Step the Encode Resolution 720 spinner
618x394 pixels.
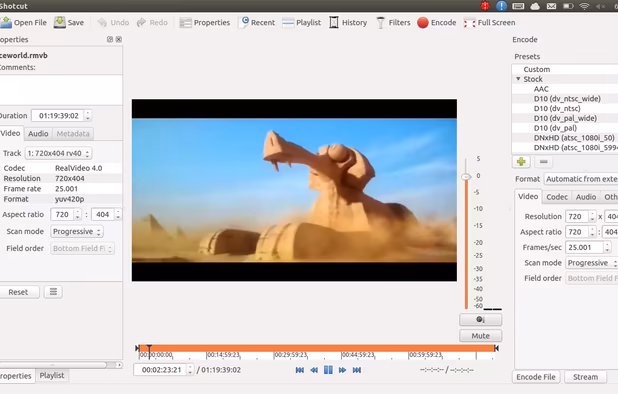click(x=592, y=216)
